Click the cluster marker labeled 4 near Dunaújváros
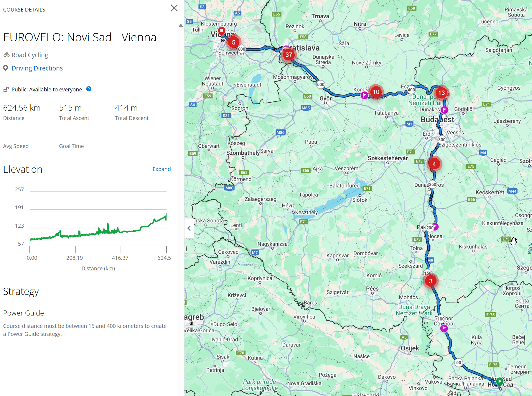The height and width of the screenshot is (396, 532). (x=434, y=164)
